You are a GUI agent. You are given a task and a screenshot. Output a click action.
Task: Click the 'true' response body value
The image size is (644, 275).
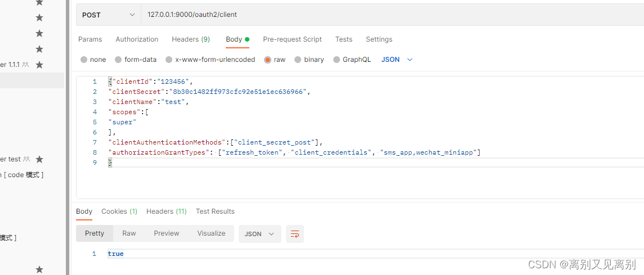point(115,254)
